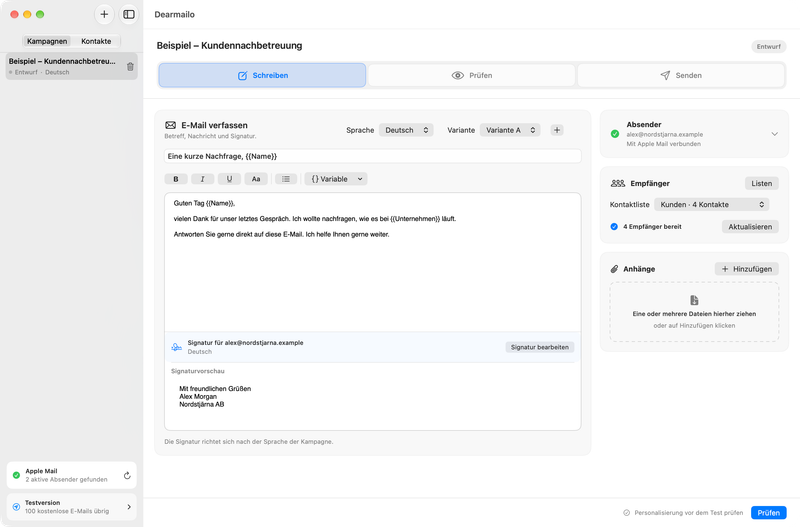The height and width of the screenshot is (527, 800).
Task: Click the Testversion blue icon
Action: (x=16, y=507)
